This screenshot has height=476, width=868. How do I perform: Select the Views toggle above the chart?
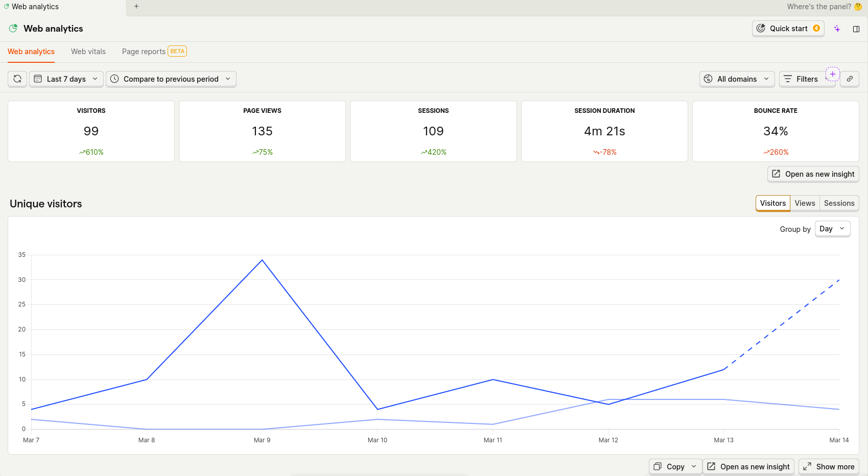805,203
